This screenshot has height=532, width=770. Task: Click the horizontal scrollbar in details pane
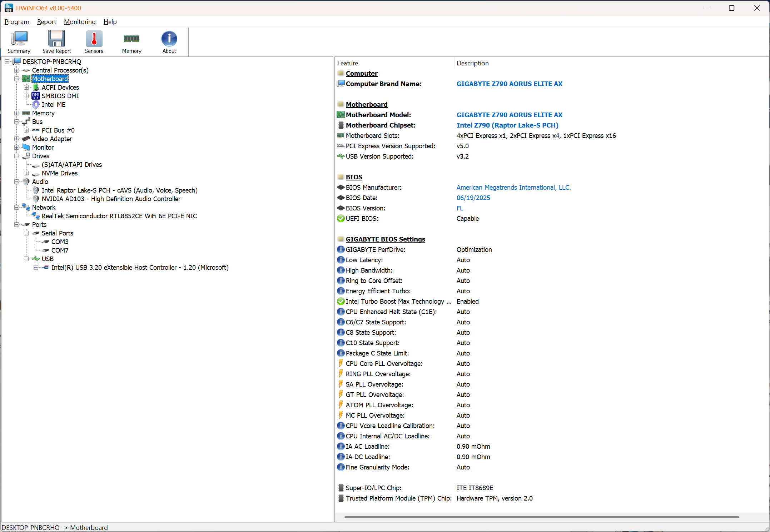(x=541, y=517)
